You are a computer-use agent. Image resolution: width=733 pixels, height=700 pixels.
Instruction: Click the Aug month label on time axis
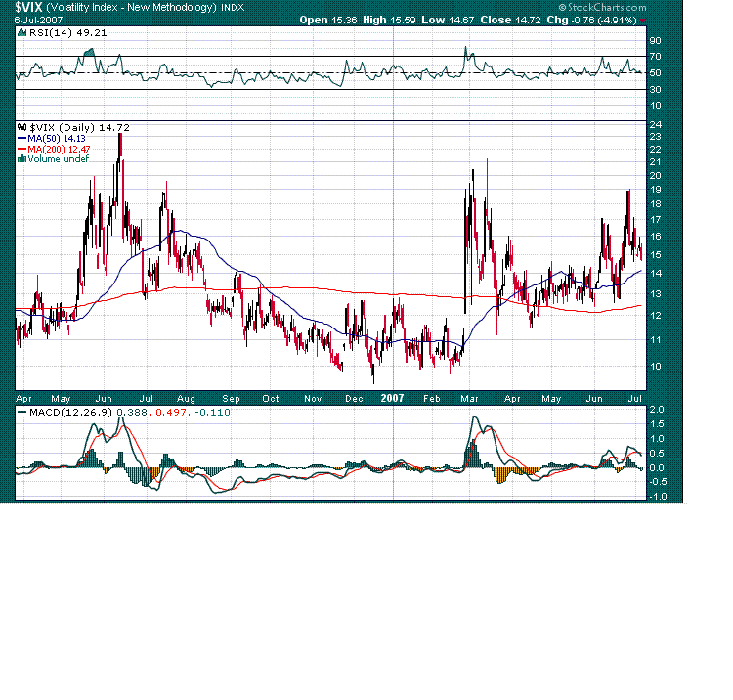(x=186, y=399)
